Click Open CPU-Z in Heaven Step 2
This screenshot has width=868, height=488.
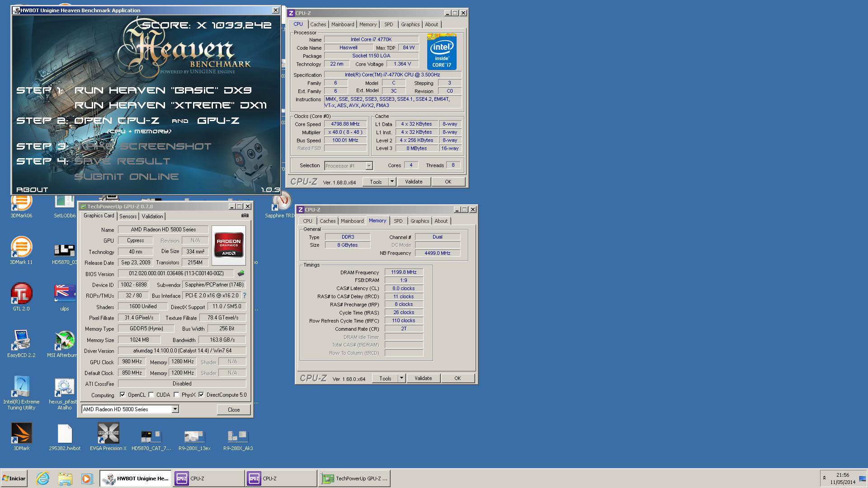click(x=117, y=121)
